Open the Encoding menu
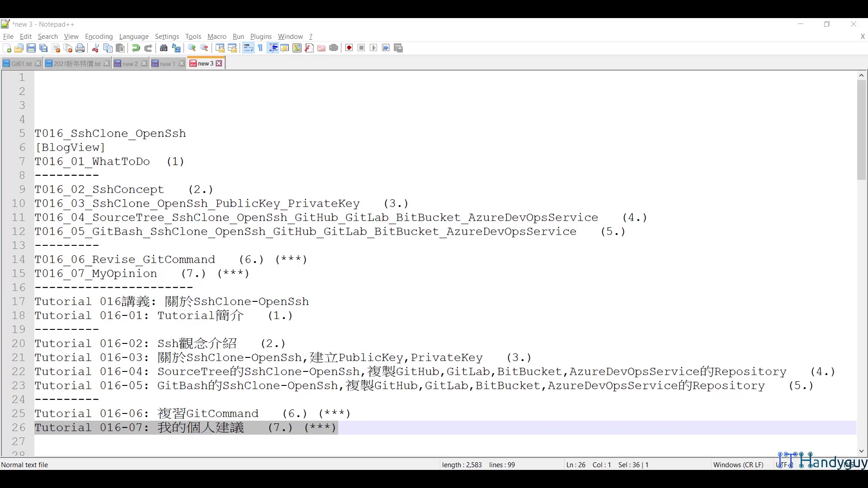The width and height of the screenshot is (868, 488). pyautogui.click(x=99, y=37)
